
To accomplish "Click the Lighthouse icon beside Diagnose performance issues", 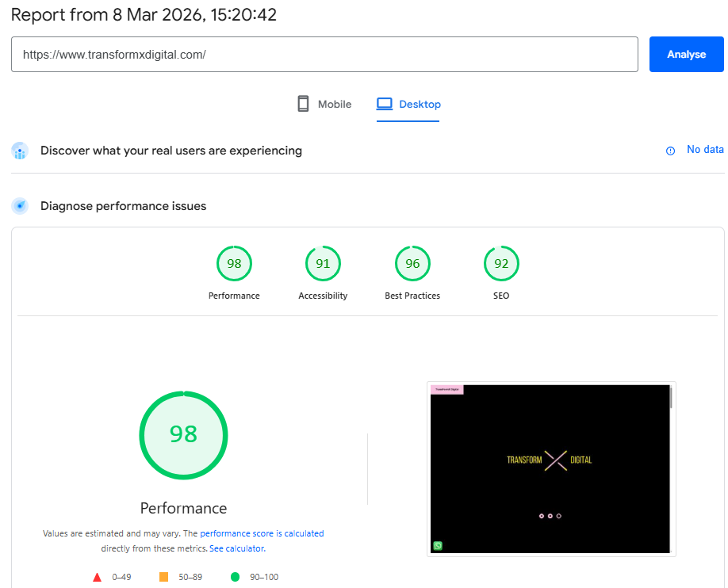I will click(19, 205).
